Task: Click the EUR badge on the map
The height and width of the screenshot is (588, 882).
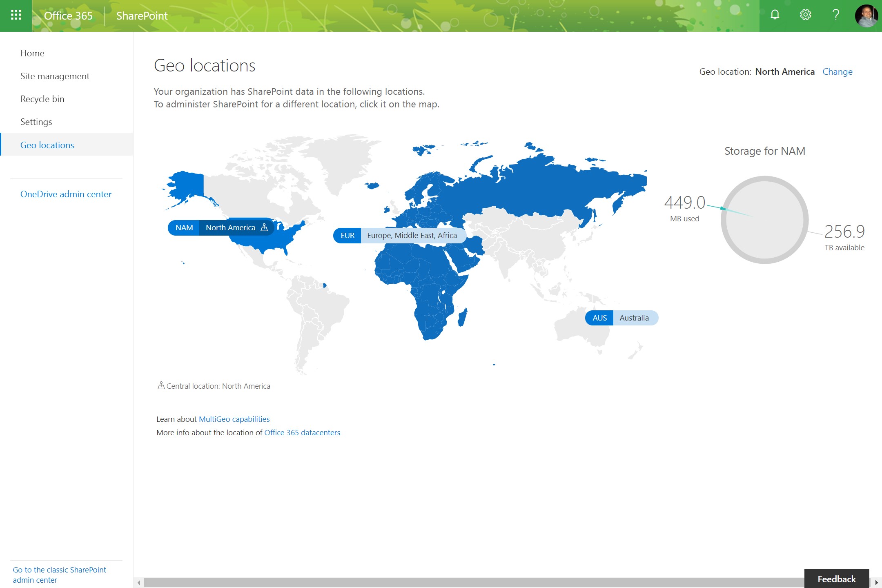Action: (347, 236)
